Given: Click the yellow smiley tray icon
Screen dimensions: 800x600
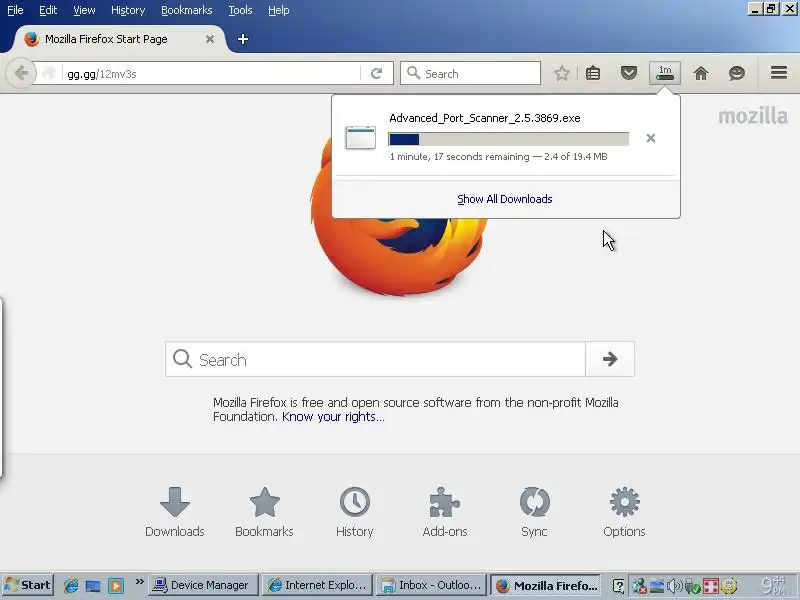Looking at the screenshot, I should 729,586.
